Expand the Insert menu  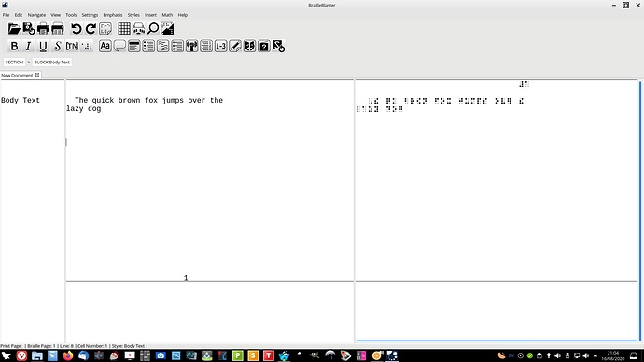pos(150,15)
